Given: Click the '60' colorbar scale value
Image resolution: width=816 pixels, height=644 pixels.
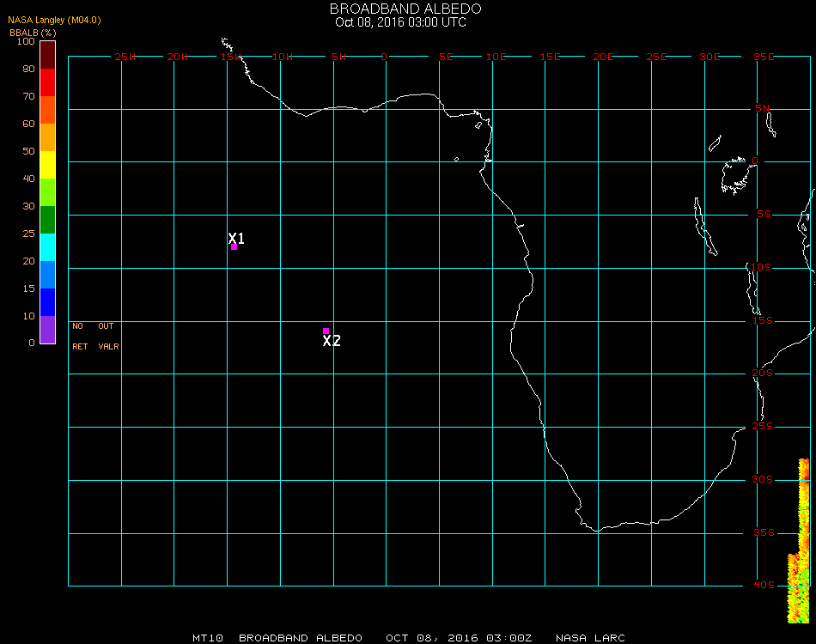Looking at the screenshot, I should coord(28,124).
